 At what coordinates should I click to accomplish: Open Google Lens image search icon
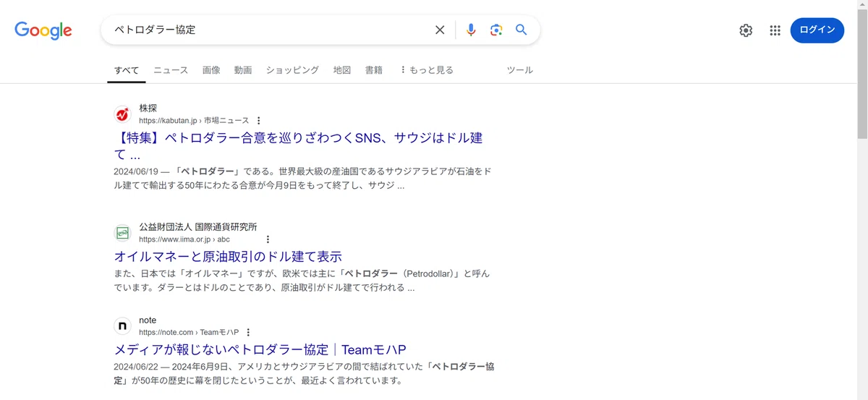click(496, 30)
